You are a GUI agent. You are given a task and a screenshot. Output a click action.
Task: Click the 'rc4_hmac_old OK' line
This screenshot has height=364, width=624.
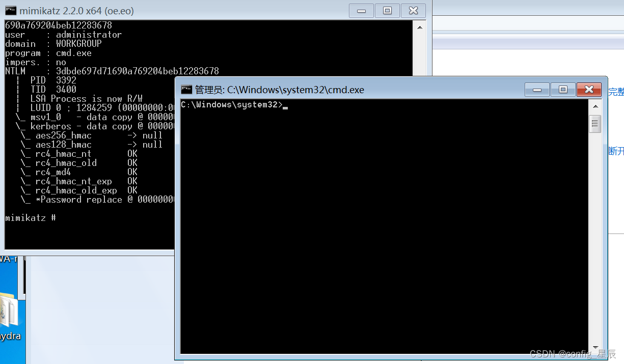(x=79, y=163)
